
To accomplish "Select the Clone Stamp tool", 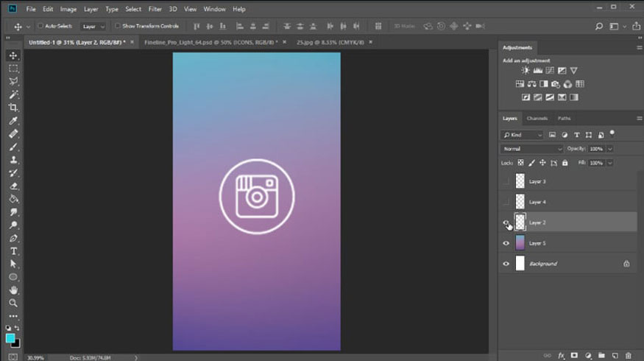I will 13,160.
